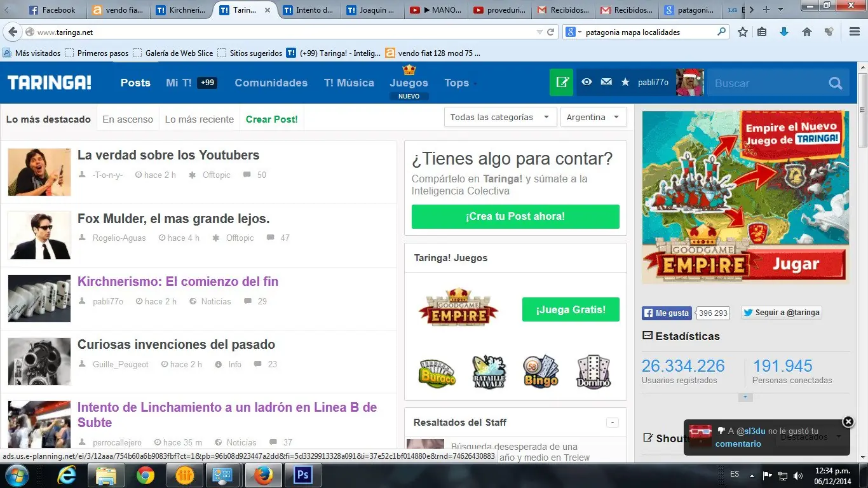Collapse the Resaltados del Staff box
Image resolution: width=868 pixels, height=488 pixels.
(x=613, y=423)
